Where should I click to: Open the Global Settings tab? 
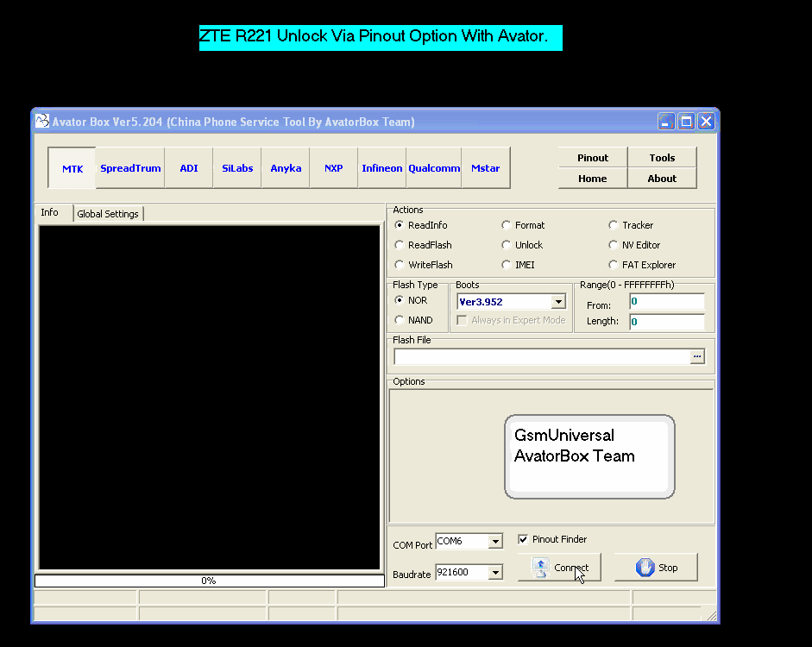point(108,214)
